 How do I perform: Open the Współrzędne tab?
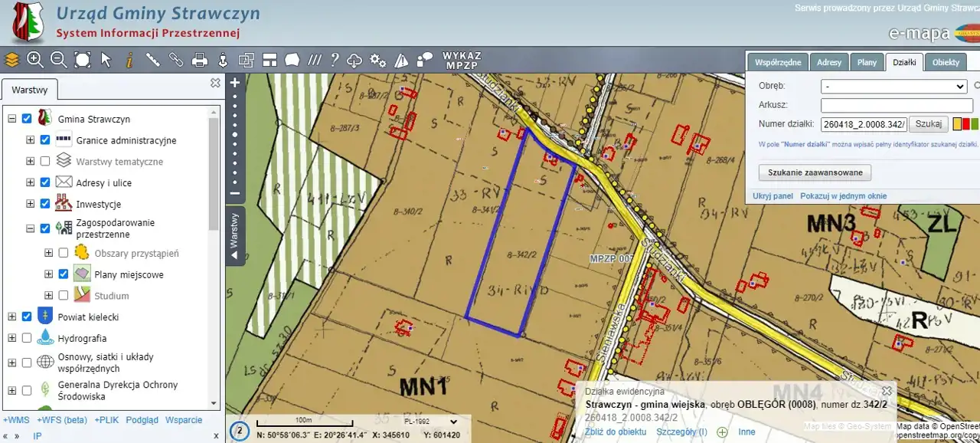pyautogui.click(x=778, y=62)
